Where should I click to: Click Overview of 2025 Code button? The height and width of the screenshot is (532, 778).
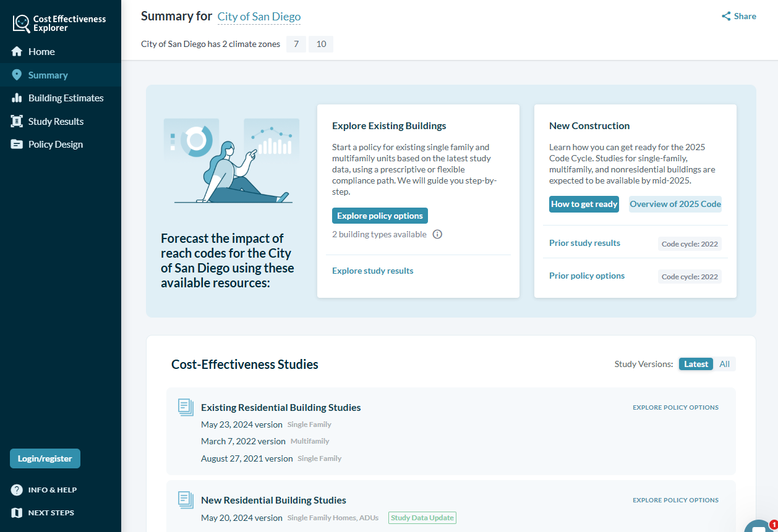pyautogui.click(x=675, y=205)
